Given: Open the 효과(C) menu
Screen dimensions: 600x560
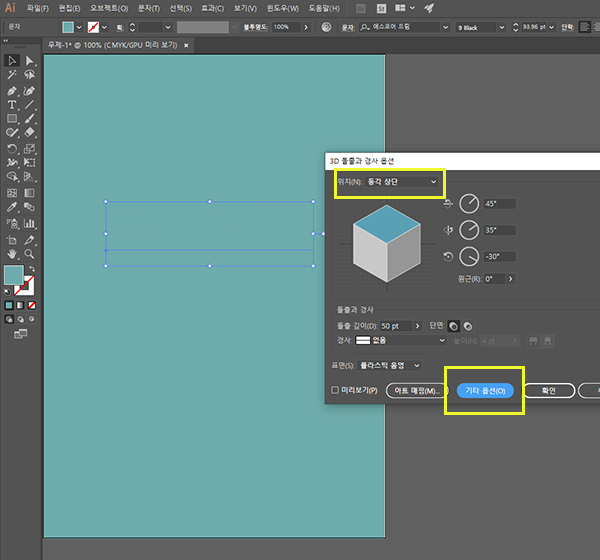Looking at the screenshot, I should pos(212,8).
